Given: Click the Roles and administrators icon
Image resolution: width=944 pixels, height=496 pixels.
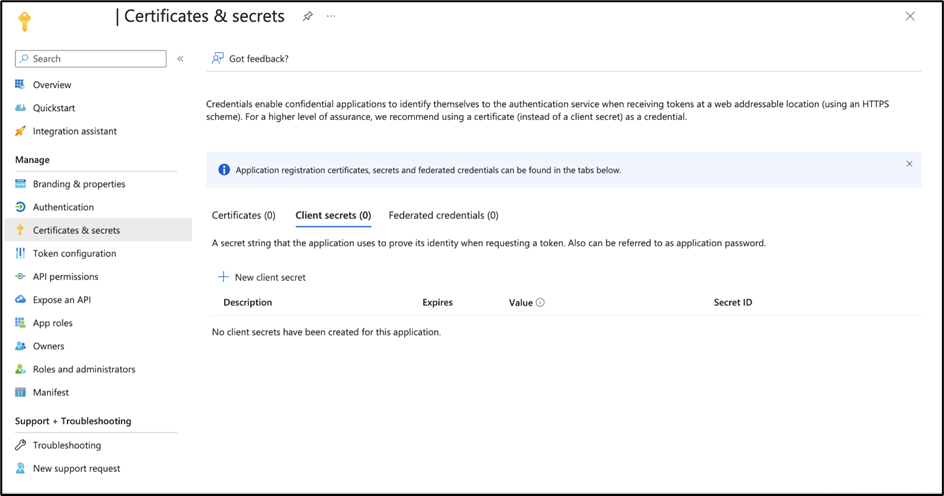Looking at the screenshot, I should pyautogui.click(x=20, y=369).
